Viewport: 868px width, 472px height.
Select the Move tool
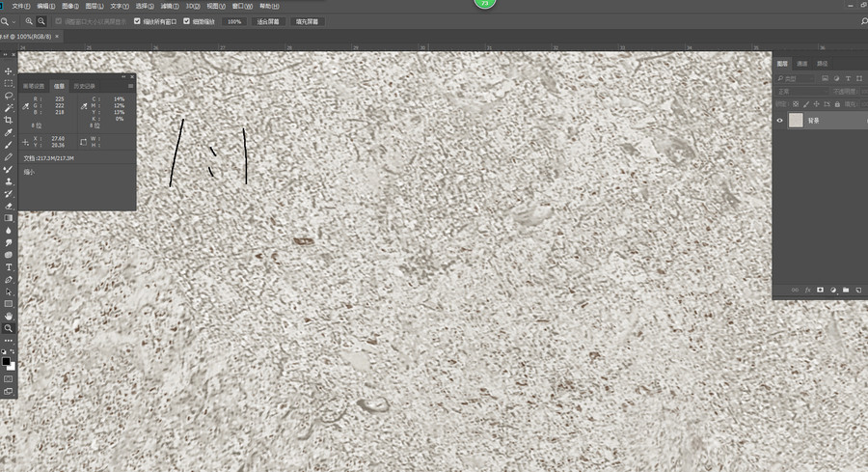coord(9,71)
